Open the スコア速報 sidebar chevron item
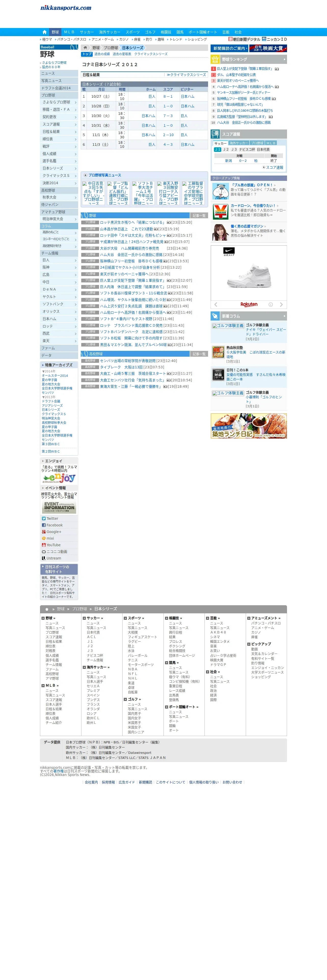This screenshot has width=327, height=980. point(59,124)
